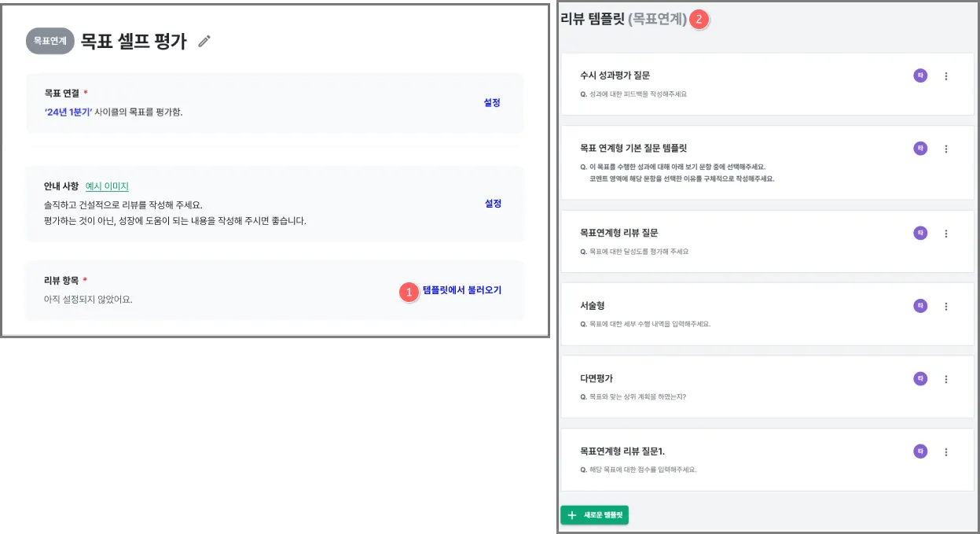Select the 목표연계 gray tag badge
This screenshot has height=534, width=980.
50,42
